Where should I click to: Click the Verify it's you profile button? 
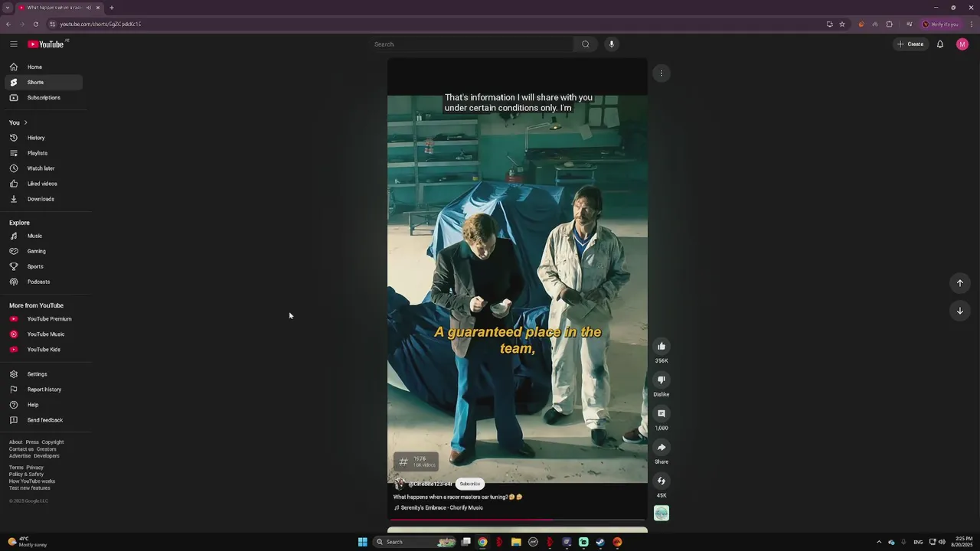[940, 24]
